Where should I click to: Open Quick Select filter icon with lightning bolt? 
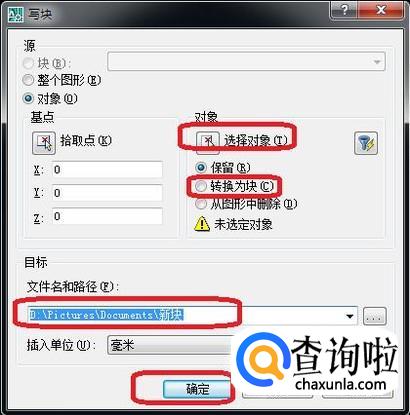click(x=366, y=143)
